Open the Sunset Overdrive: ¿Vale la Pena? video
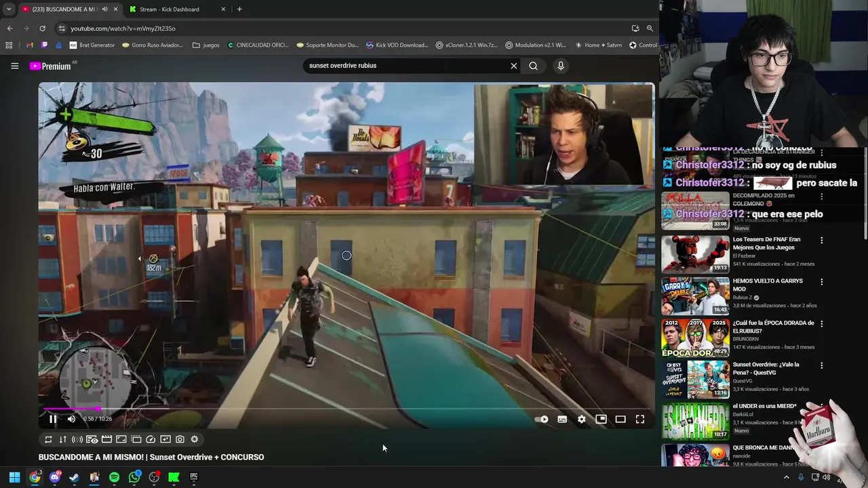The width and height of the screenshot is (868, 488). point(695,380)
